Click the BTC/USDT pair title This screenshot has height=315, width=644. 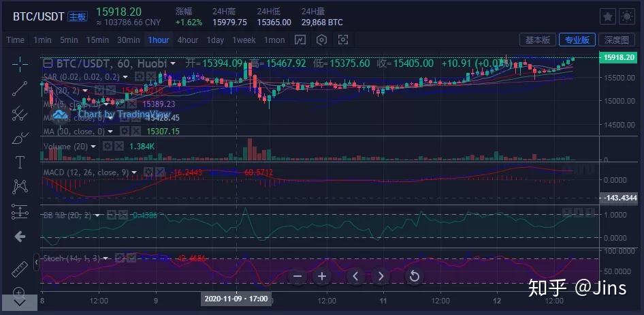point(38,16)
